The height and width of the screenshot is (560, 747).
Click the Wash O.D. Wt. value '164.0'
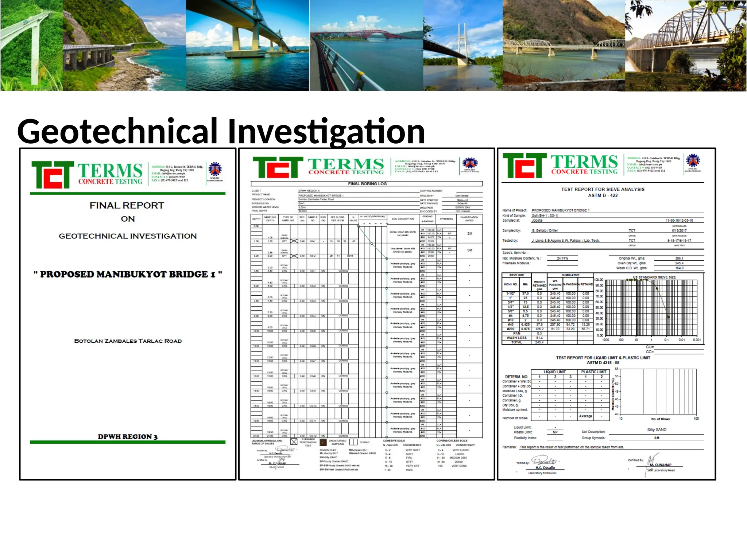click(679, 268)
